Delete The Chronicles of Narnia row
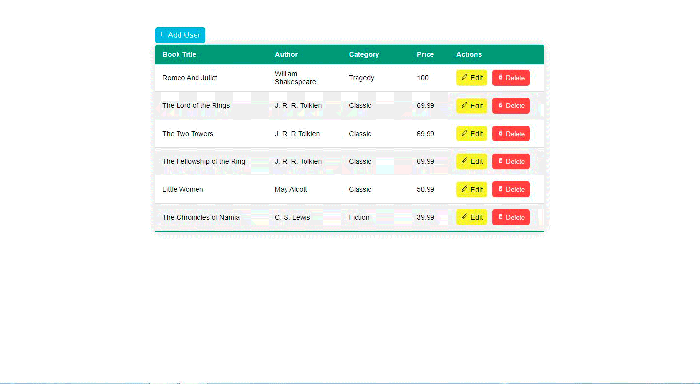Image resolution: width=700 pixels, height=384 pixels. [511, 217]
